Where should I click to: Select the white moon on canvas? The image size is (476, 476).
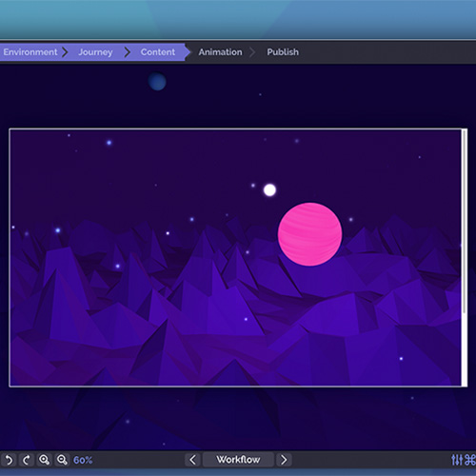(269, 190)
